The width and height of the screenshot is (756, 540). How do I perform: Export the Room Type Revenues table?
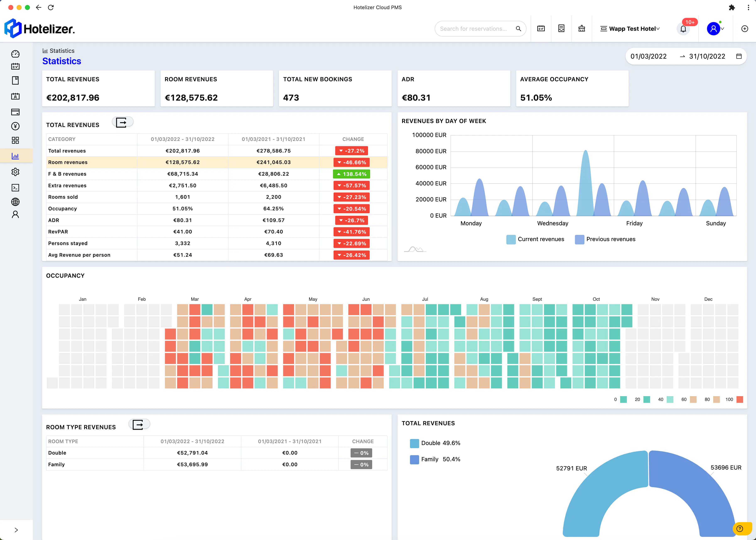pyautogui.click(x=139, y=425)
